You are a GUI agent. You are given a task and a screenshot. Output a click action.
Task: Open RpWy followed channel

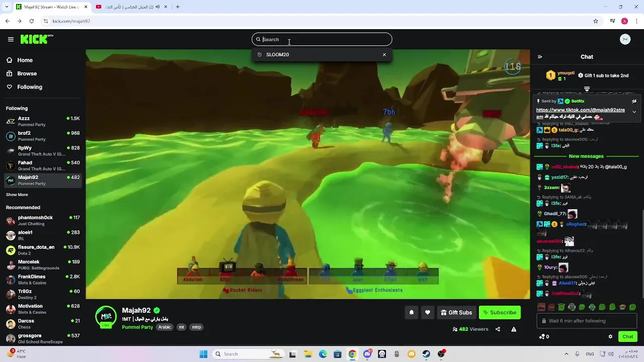pos(43,151)
